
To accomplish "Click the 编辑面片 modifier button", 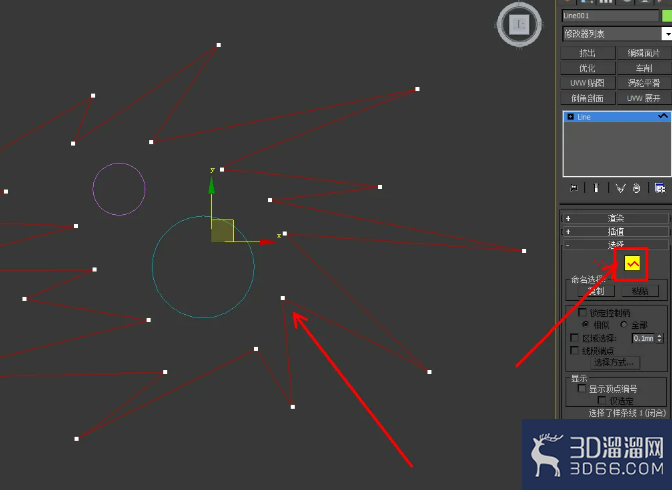I will [x=644, y=53].
